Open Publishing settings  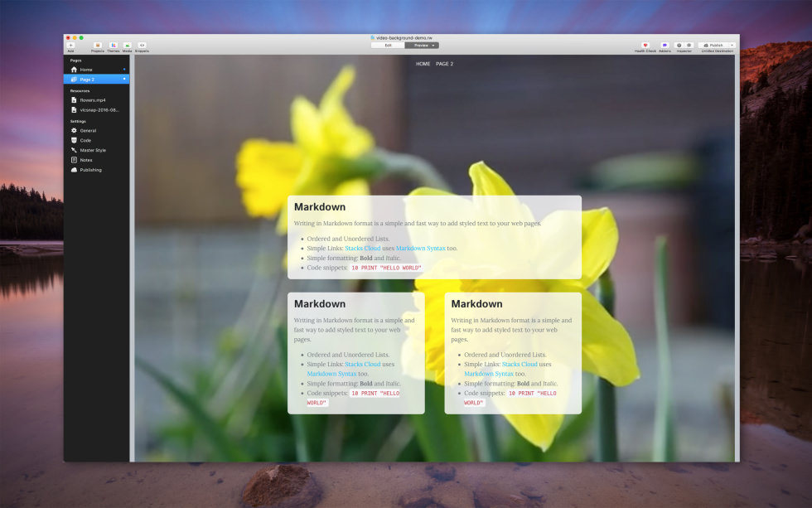coord(96,170)
